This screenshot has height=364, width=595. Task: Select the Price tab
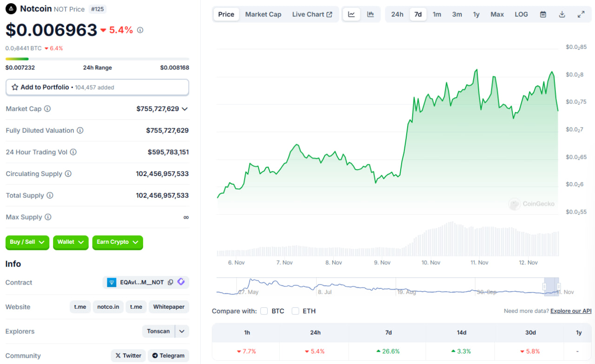click(226, 14)
